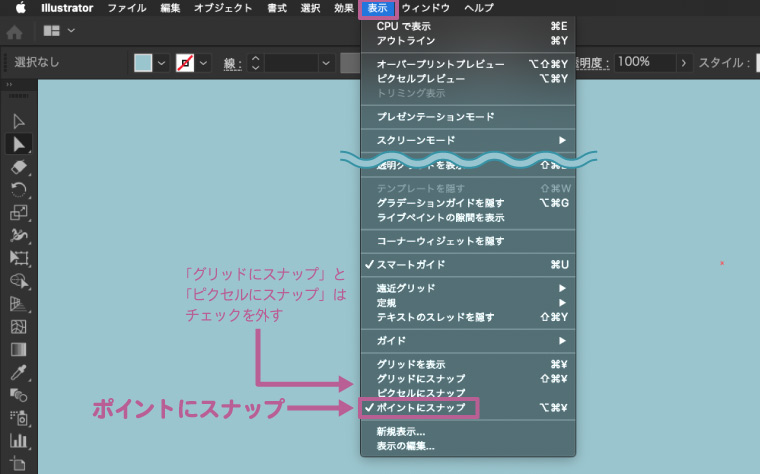Choose 新規表示... menu entry
The height and width of the screenshot is (474, 760).
(x=468, y=431)
